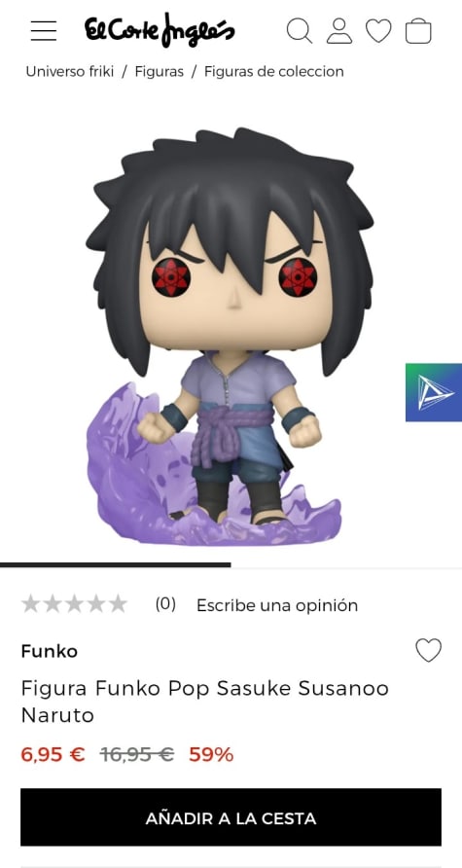
Task: Click the image carousel progress bar
Action: coord(231,565)
